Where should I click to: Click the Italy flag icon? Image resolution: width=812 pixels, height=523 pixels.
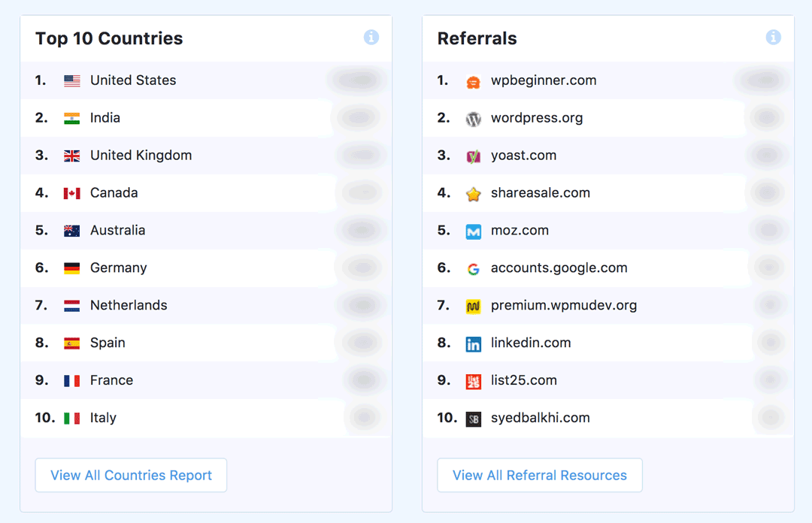72,419
